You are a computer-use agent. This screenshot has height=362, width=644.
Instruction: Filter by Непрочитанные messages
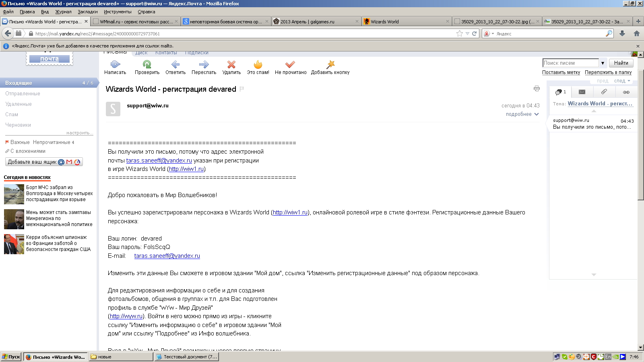point(54,142)
